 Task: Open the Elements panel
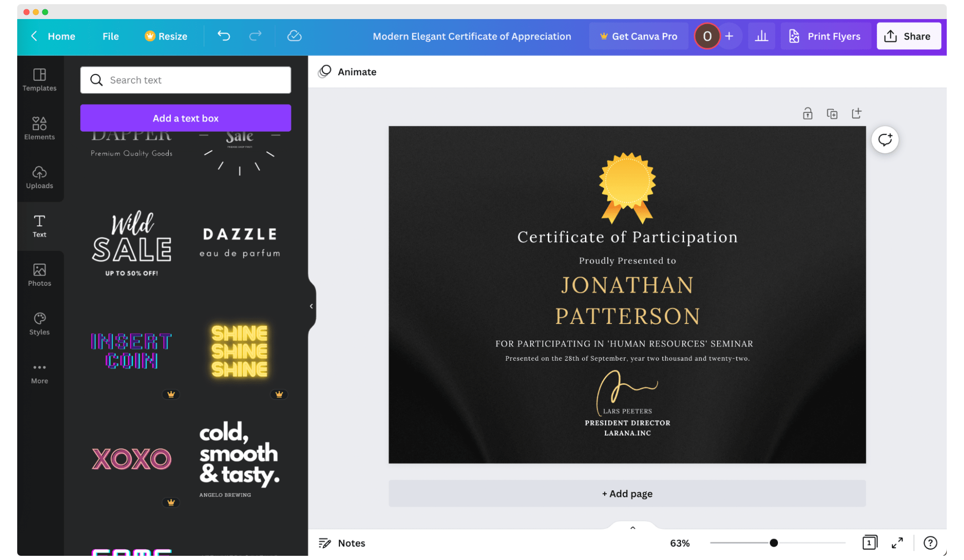pyautogui.click(x=40, y=128)
